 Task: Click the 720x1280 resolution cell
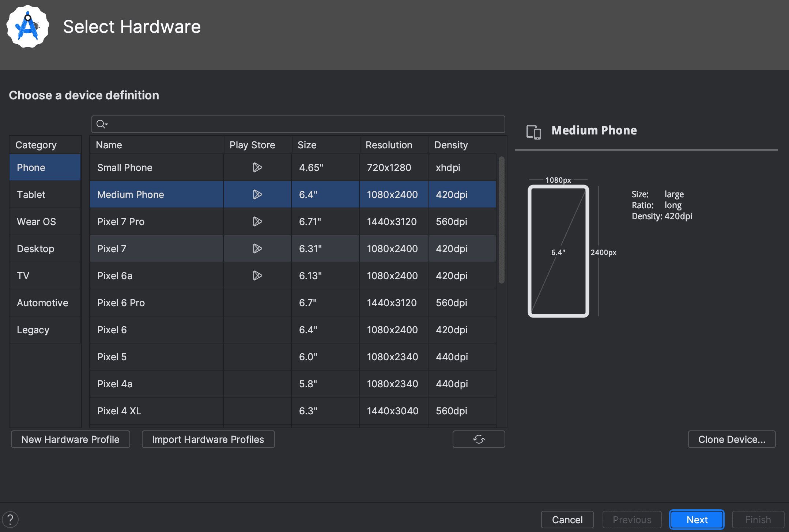pos(394,167)
